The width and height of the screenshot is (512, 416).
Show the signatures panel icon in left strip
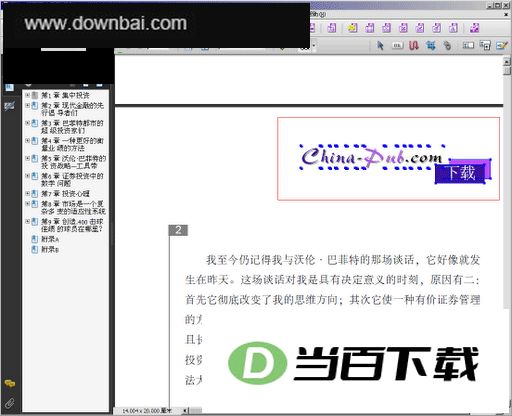tap(9, 106)
